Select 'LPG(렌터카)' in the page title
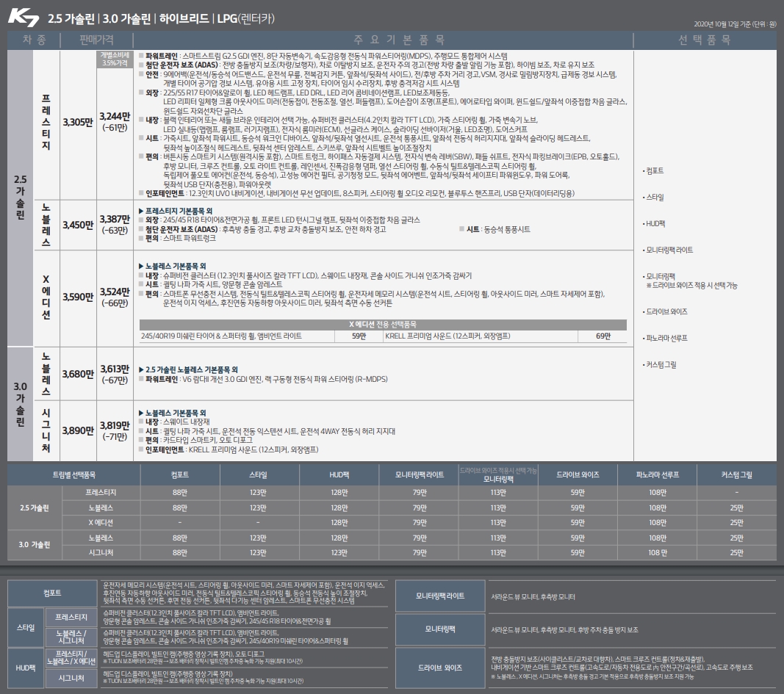 (x=246, y=18)
